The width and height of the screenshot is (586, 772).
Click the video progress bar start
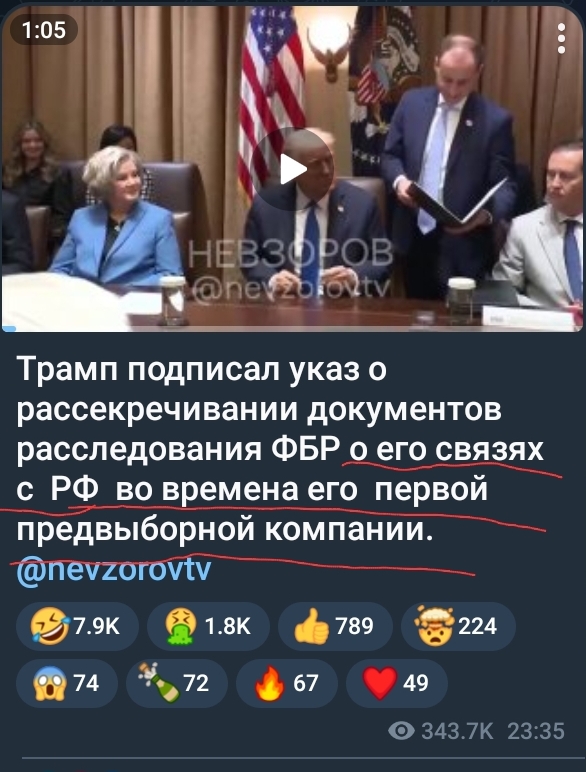point(9,328)
